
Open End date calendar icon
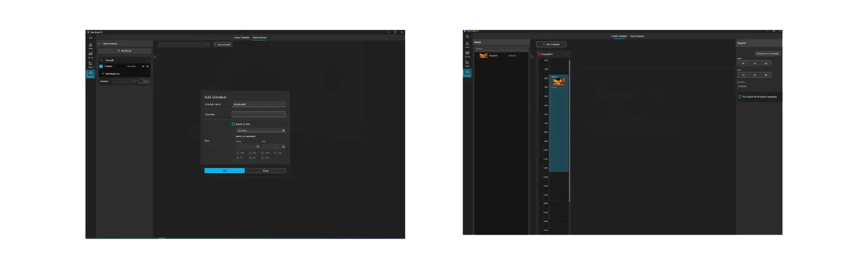(x=283, y=146)
